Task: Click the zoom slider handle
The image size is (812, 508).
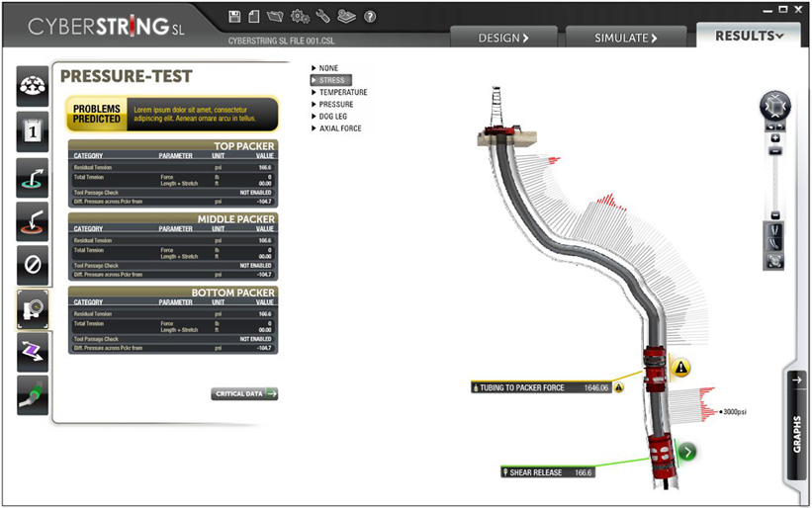Action: pos(775,151)
